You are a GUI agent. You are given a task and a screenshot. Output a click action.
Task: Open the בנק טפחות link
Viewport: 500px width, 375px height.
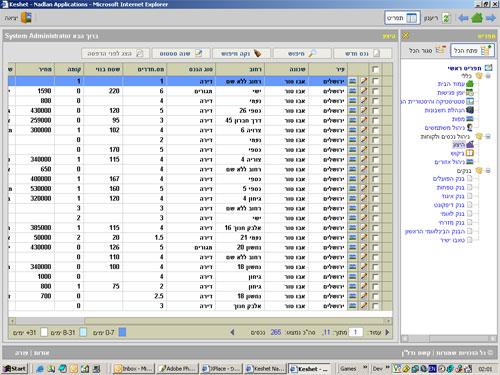click(x=450, y=187)
